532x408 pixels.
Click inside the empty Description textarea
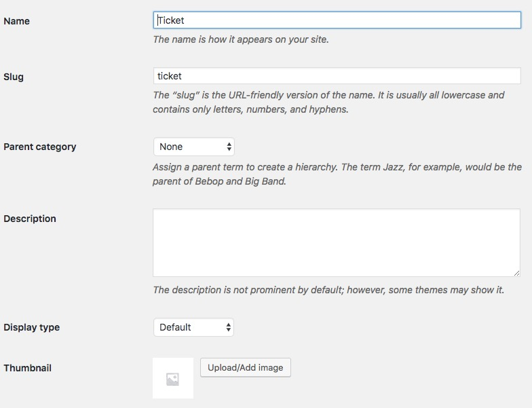pyautogui.click(x=337, y=242)
